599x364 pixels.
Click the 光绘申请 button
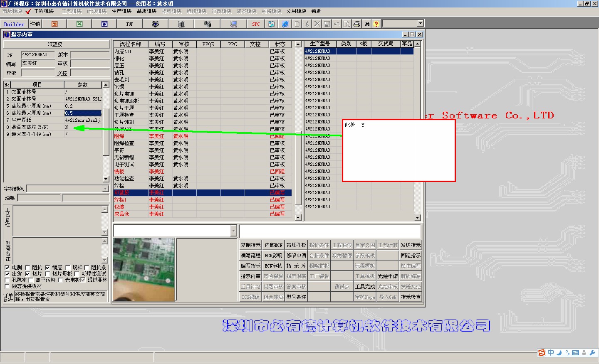[388, 276]
